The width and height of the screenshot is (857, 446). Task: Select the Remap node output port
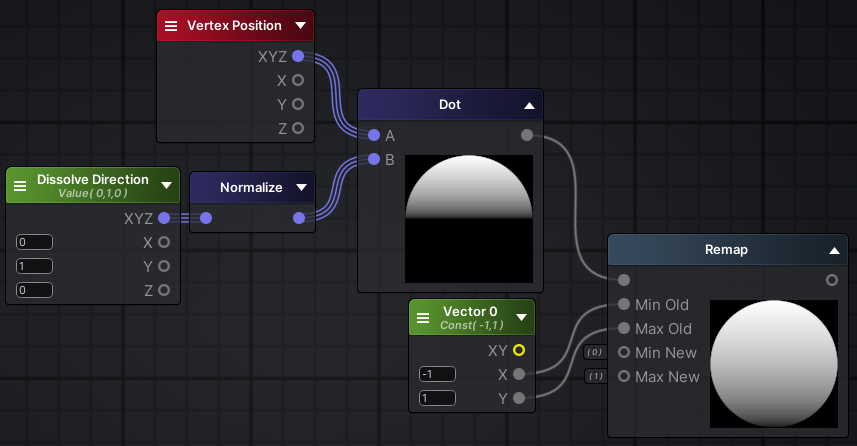point(832,280)
